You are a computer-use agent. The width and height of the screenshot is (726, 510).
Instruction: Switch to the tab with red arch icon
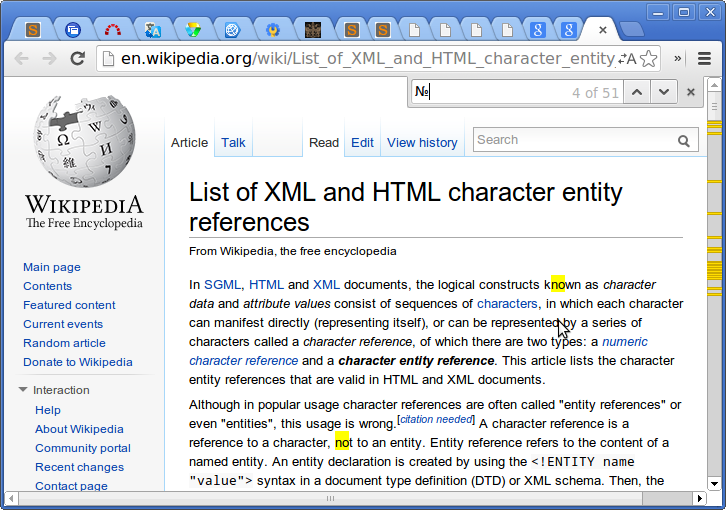(113, 30)
